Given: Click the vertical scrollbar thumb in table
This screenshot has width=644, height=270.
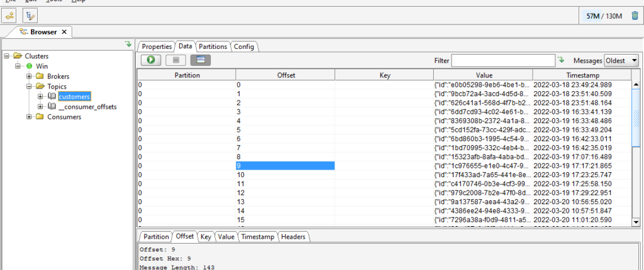Looking at the screenshot, I should click(636, 117).
